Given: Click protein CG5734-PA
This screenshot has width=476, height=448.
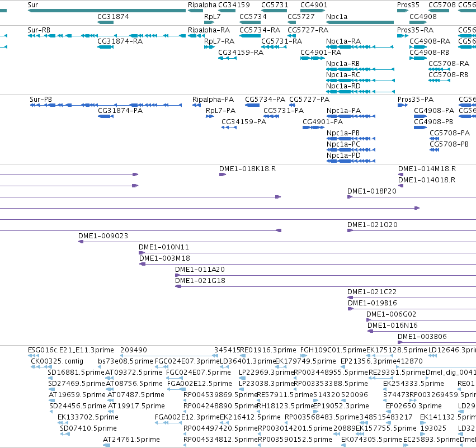Looking at the screenshot, I should tap(252, 105).
